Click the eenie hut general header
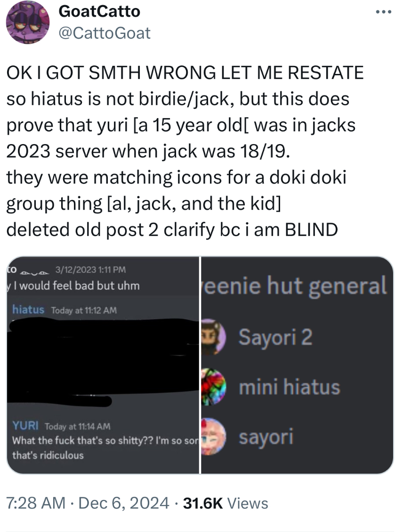 [x=295, y=286]
